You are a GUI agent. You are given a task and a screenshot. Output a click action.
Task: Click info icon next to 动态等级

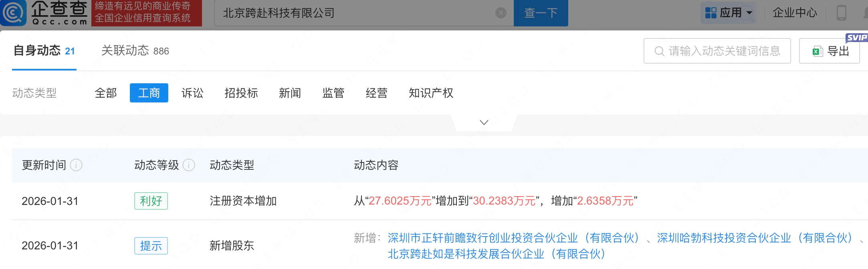(x=189, y=165)
